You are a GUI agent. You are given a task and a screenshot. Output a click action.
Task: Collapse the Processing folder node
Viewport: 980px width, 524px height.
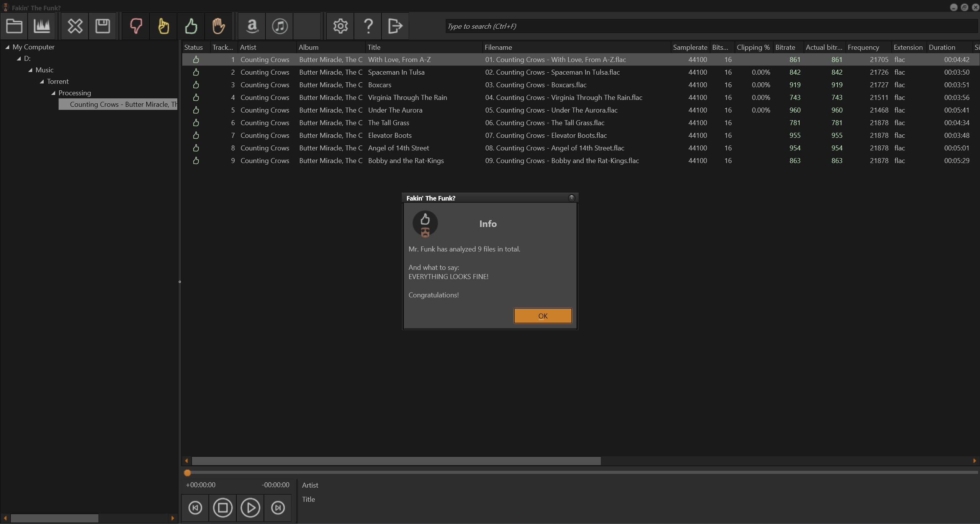pos(53,93)
